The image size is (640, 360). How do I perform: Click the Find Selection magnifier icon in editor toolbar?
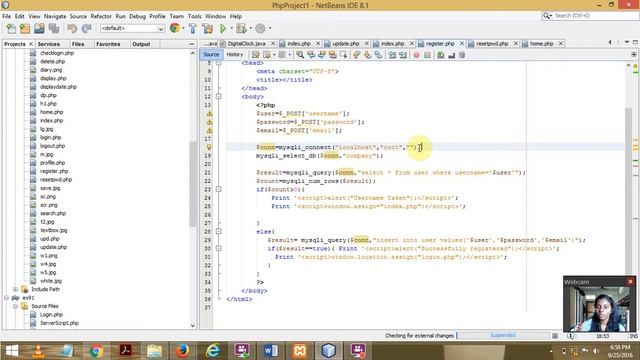(300, 55)
